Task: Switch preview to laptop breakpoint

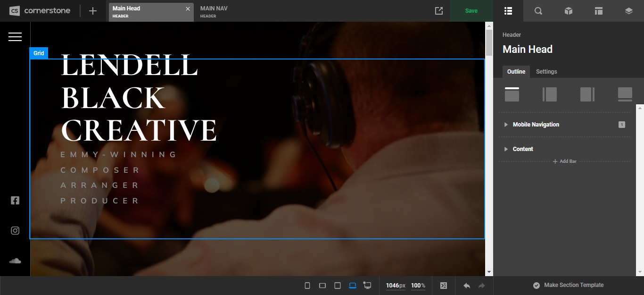Action: coord(353,286)
